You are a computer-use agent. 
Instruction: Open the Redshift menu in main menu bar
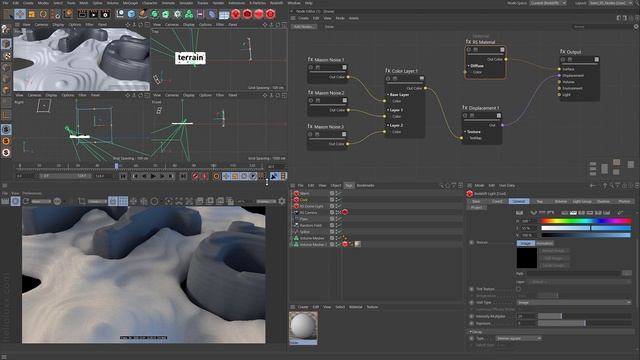pos(276,3)
